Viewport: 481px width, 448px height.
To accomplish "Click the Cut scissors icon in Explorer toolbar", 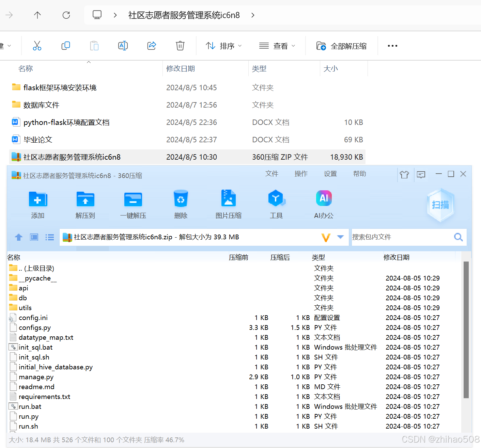I will coord(37,46).
